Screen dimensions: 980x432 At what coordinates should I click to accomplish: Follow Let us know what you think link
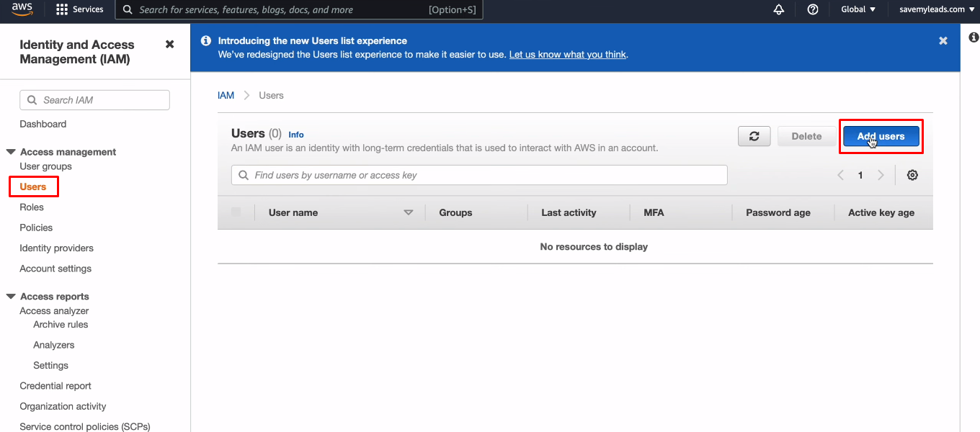(568, 55)
